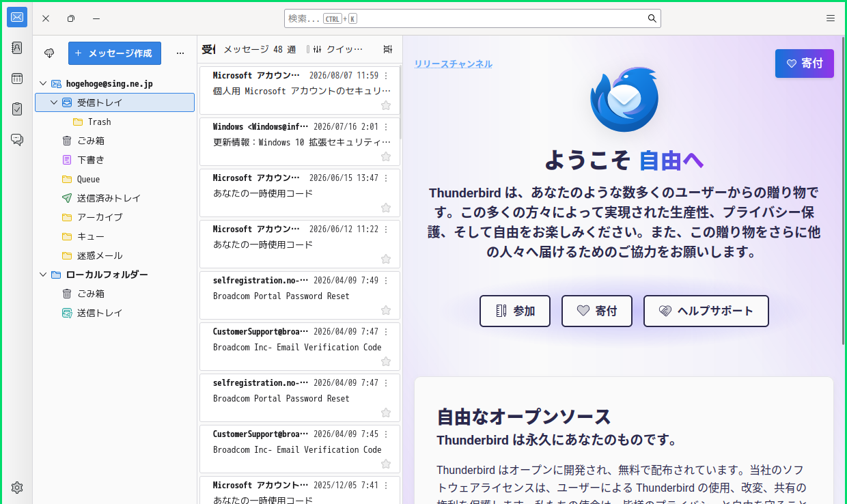The width and height of the screenshot is (847, 504).
Task: Open 個人用 Microsoft アカウント security message
Action: point(300,90)
